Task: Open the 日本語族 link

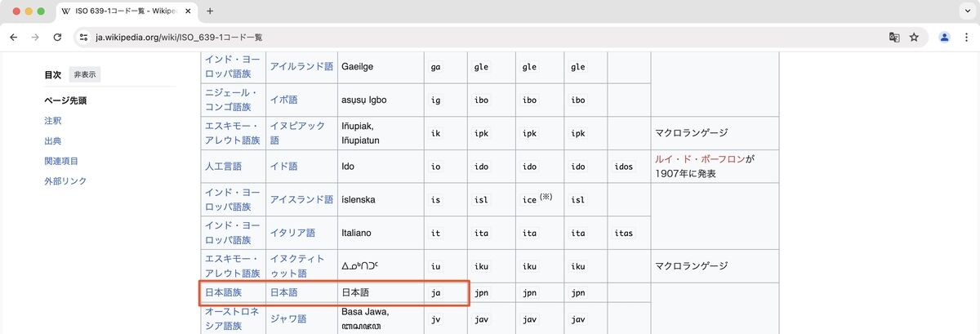Action: pyautogui.click(x=223, y=293)
